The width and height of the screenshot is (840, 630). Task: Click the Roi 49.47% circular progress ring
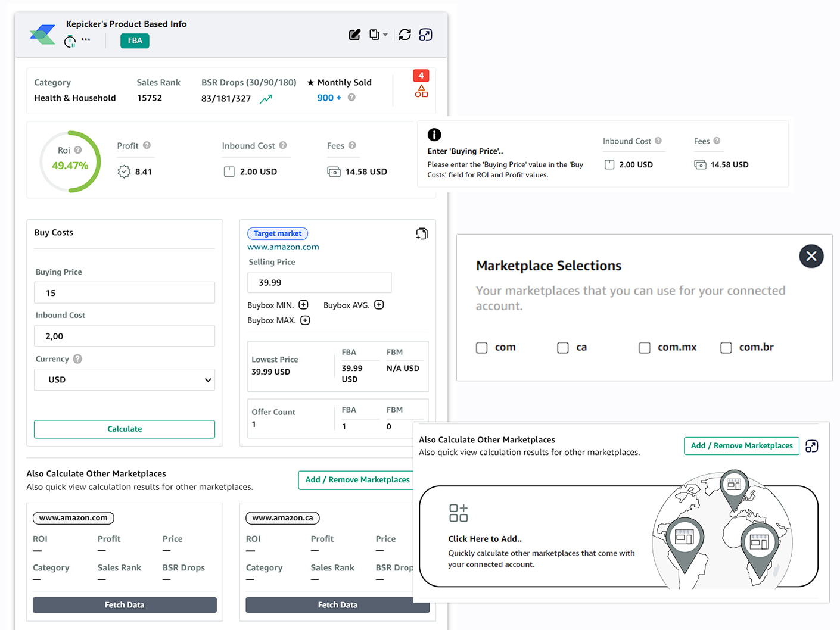[x=70, y=161]
